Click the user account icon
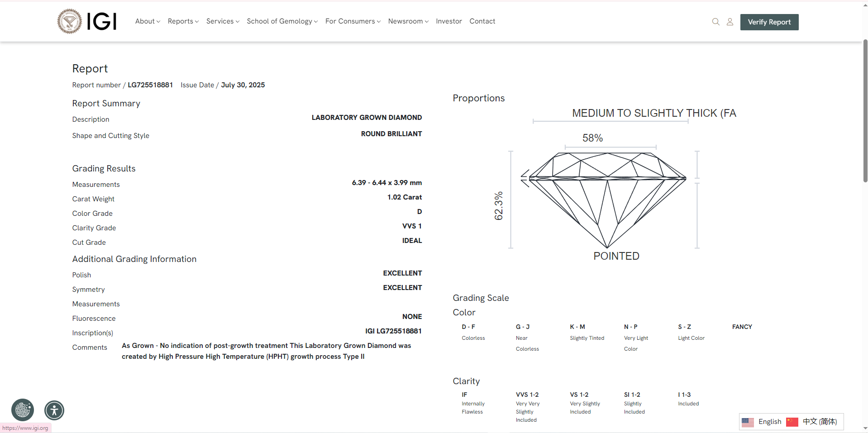This screenshot has width=868, height=433. tap(730, 22)
